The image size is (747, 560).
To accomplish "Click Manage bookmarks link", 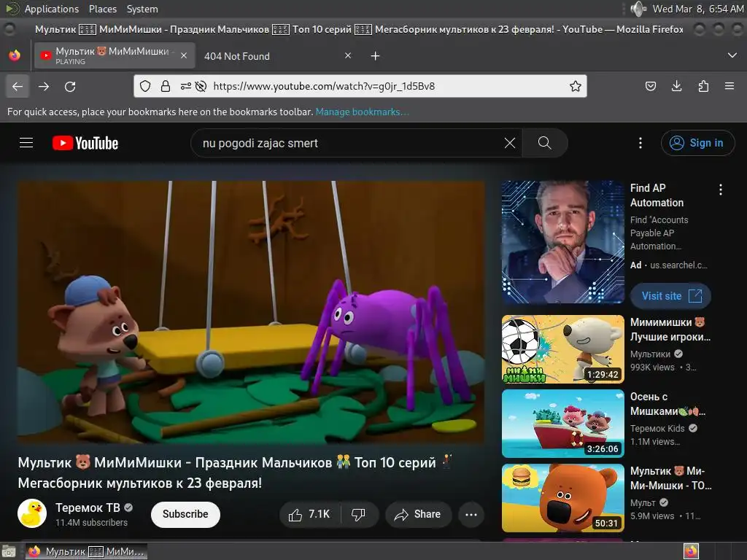I will tap(362, 112).
